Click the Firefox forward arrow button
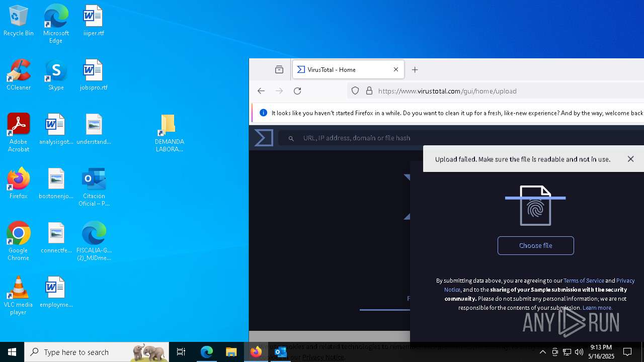The height and width of the screenshot is (362, 644). (279, 91)
